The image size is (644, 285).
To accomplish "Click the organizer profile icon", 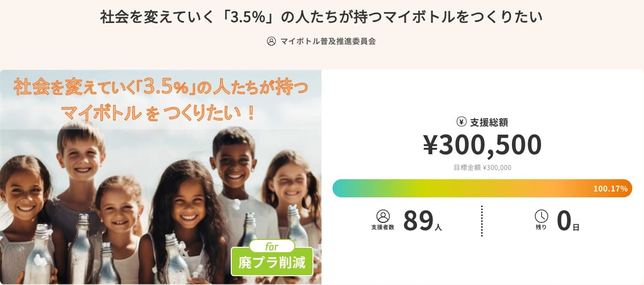I will tap(271, 41).
